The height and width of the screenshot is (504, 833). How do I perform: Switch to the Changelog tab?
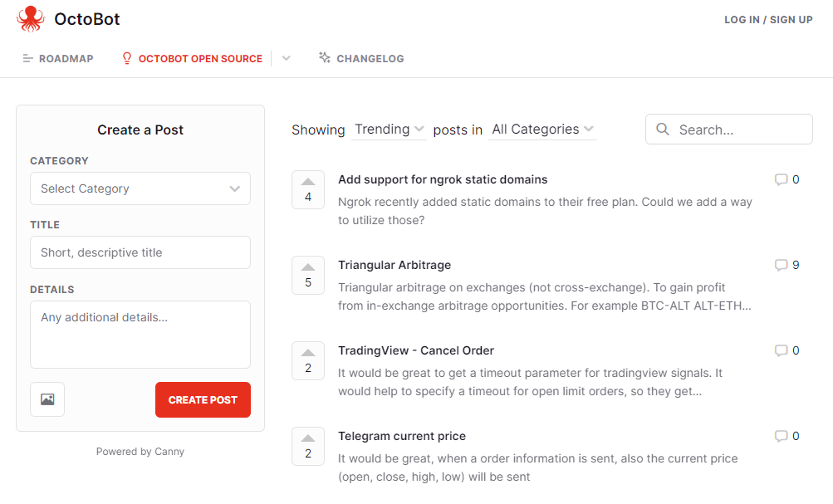tap(361, 58)
